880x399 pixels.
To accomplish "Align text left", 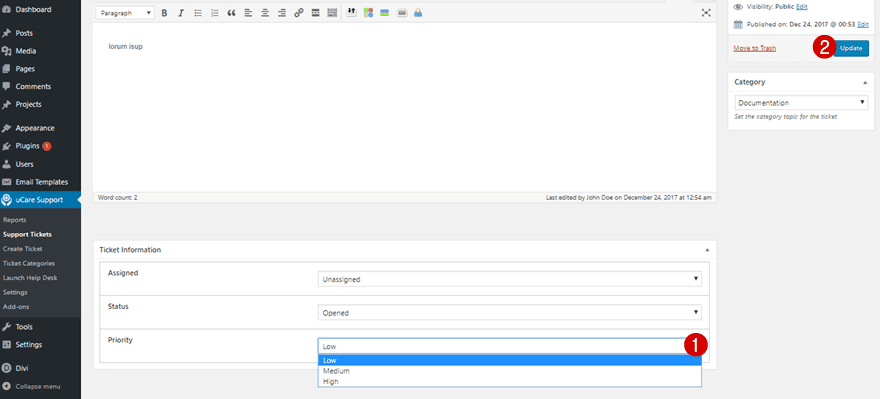I will click(x=248, y=13).
